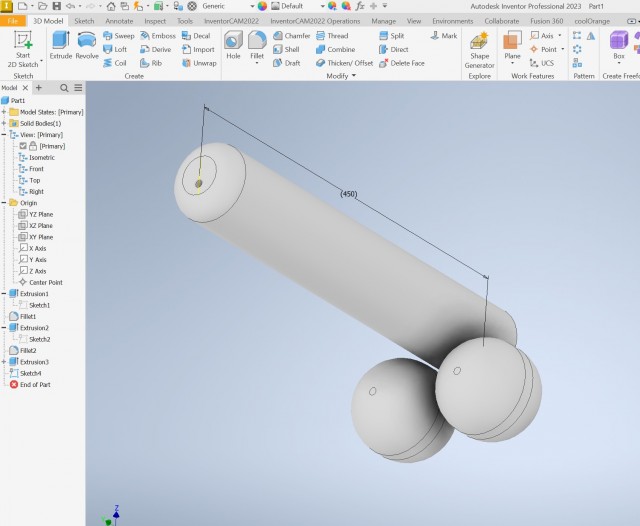640x526 pixels.
Task: Start a 2D Sketch
Action: tap(23, 49)
